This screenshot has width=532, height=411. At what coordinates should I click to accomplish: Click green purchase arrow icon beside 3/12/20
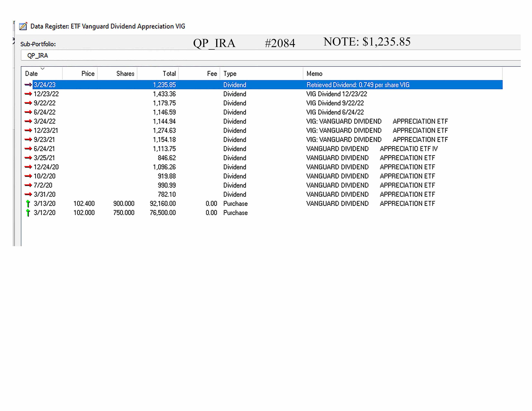pos(28,213)
